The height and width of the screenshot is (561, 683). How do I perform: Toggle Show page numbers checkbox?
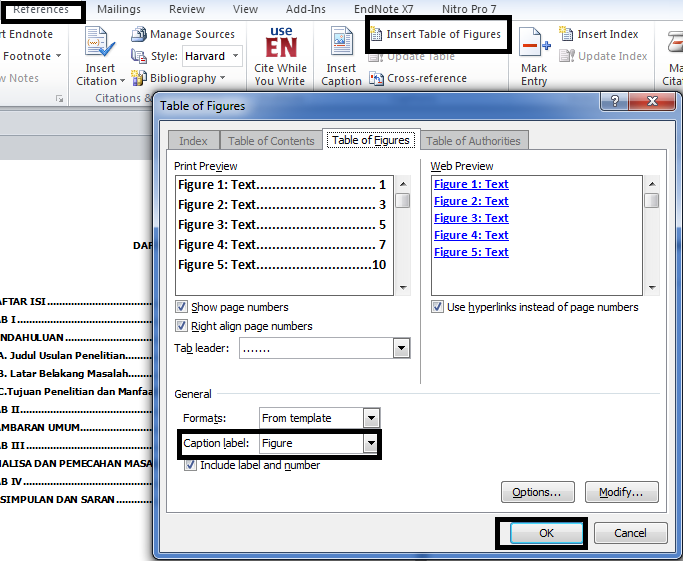click(181, 307)
